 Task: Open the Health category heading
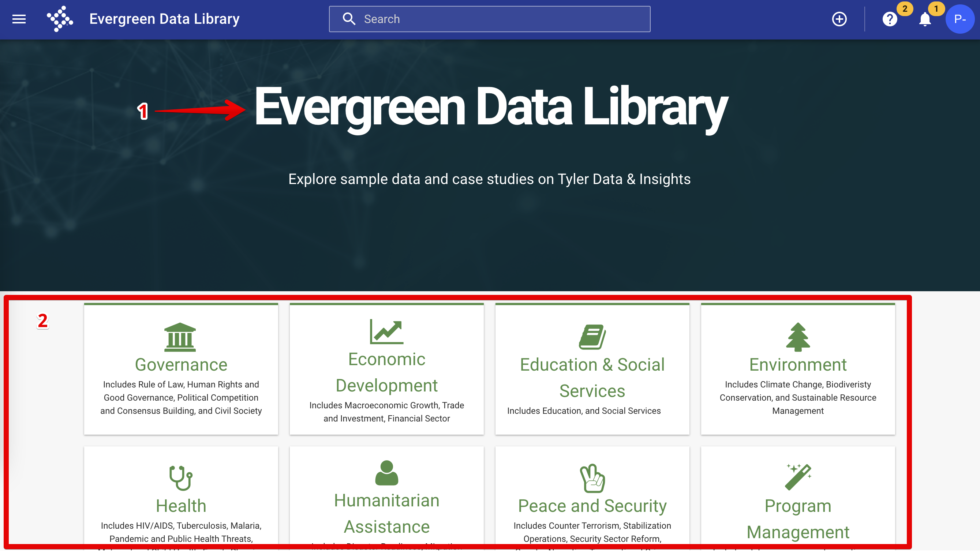pos(181,506)
